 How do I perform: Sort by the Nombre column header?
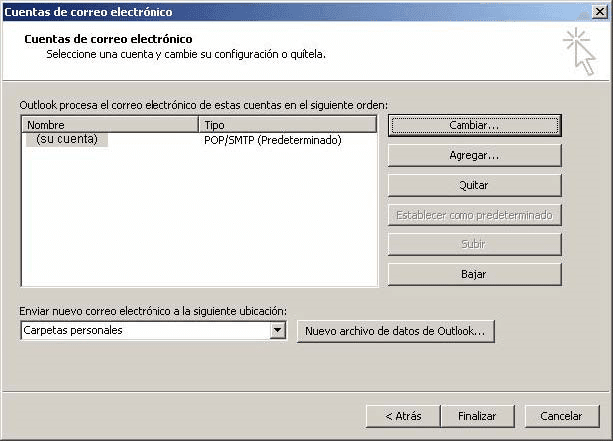coord(110,125)
